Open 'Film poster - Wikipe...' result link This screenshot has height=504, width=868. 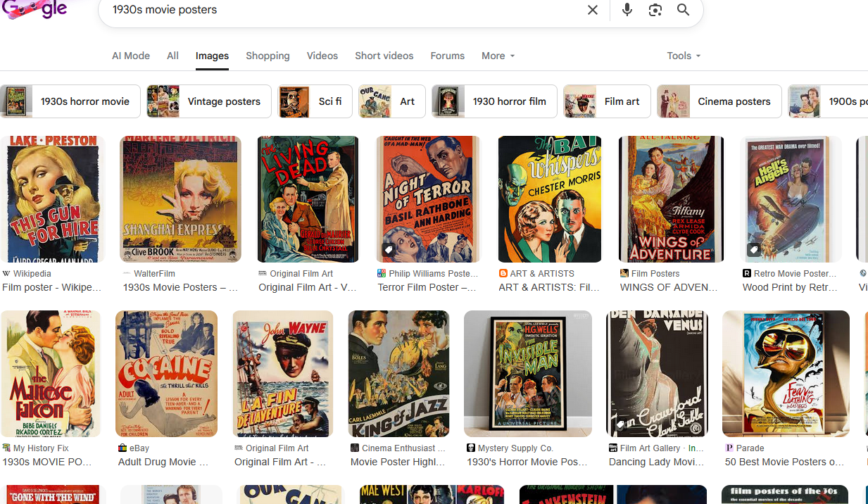click(x=52, y=287)
